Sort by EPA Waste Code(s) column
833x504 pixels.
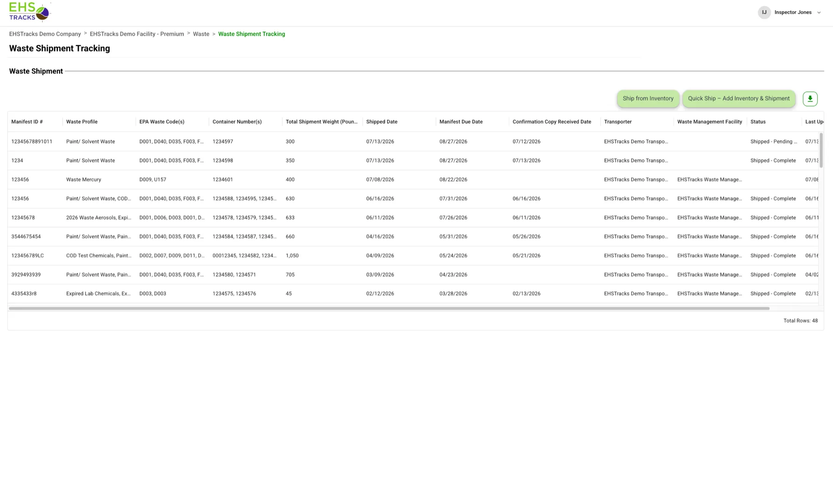click(172, 122)
